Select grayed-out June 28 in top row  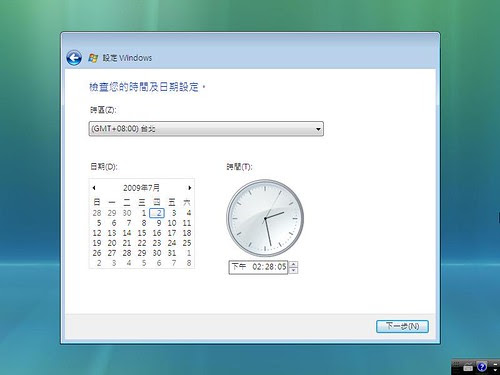tap(97, 213)
